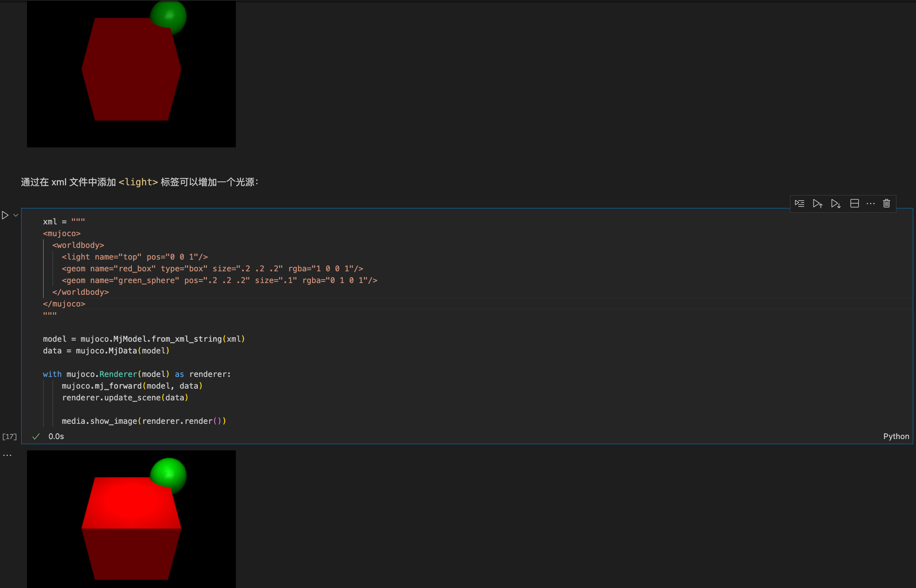The image size is (916, 588).
Task: Open more cell actions ellipsis
Action: pyautogui.click(x=871, y=203)
